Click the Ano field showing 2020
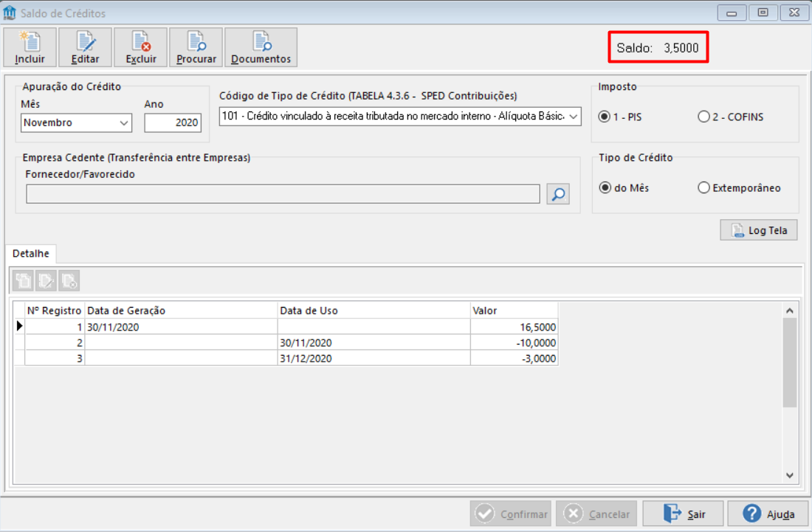The height and width of the screenshot is (532, 812). [173, 122]
